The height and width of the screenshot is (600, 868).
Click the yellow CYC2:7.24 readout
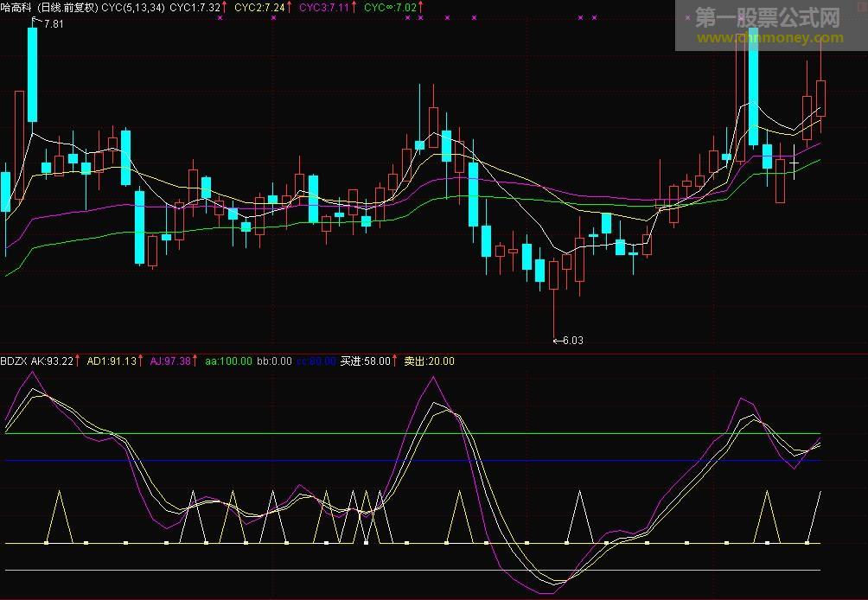[x=259, y=7]
